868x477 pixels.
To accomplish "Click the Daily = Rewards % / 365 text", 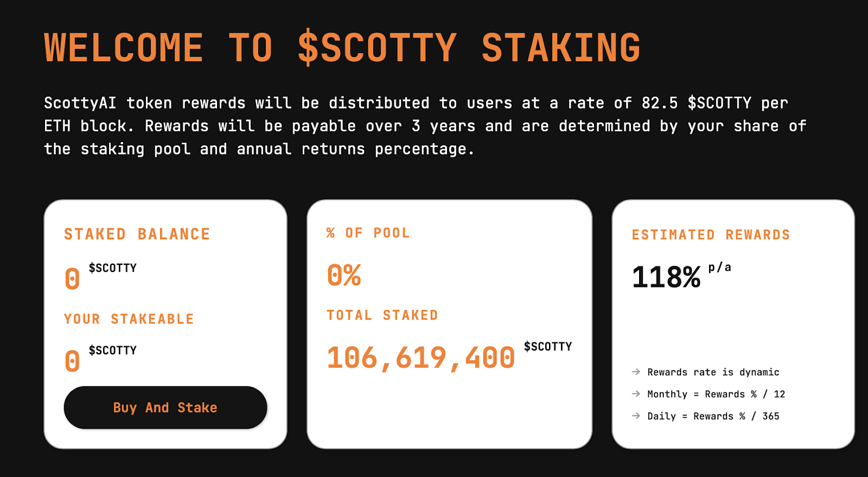I will [x=713, y=416].
